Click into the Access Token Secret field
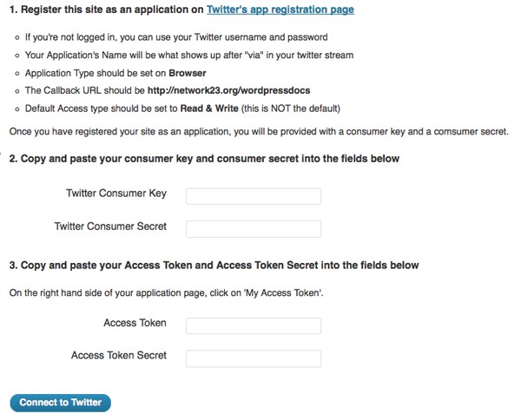Viewport: 521px width, 420px height. [254, 358]
